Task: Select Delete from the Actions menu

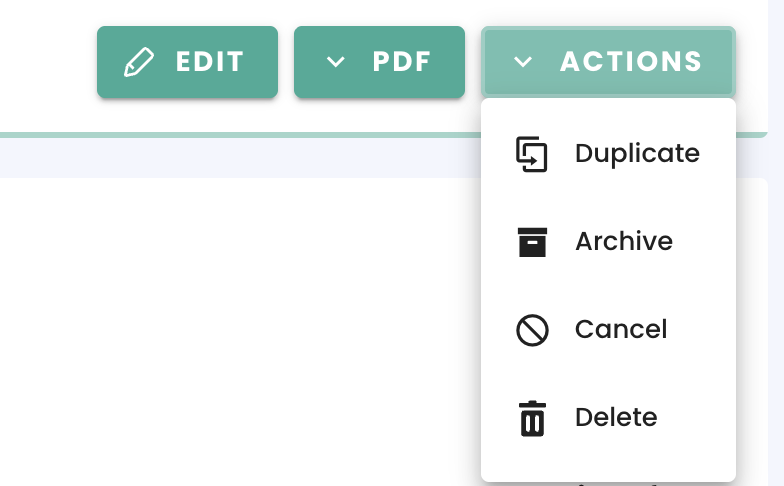Action: pyautogui.click(x=608, y=418)
